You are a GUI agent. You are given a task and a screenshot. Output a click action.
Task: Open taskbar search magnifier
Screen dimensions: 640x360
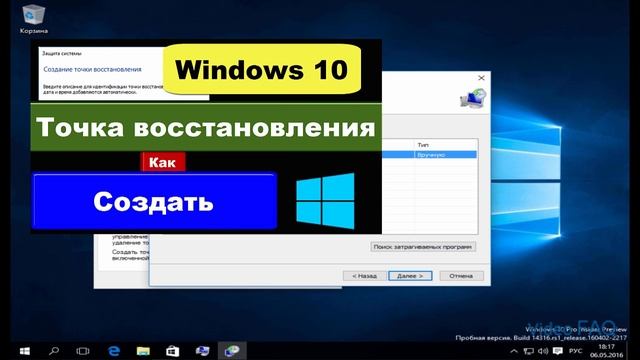tap(54, 351)
